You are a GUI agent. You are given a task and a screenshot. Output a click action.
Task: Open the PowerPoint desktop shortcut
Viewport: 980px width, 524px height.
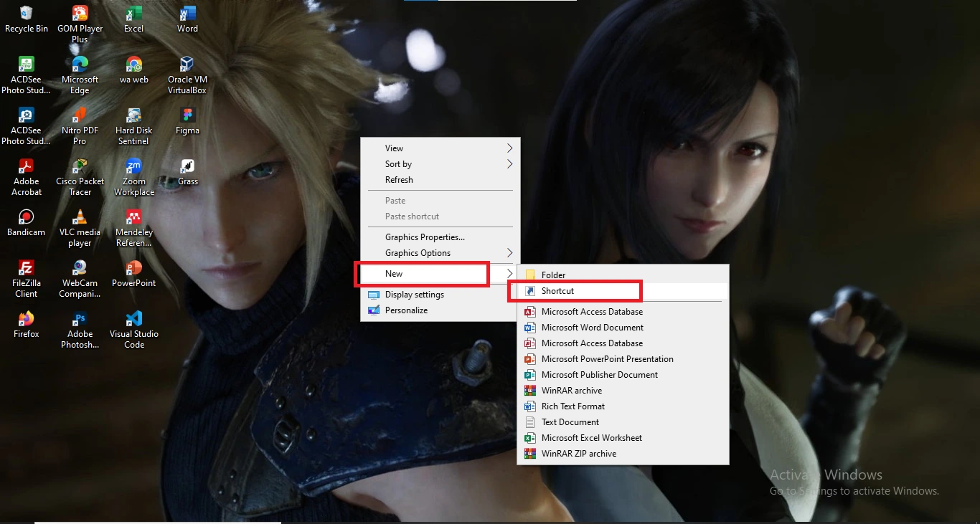click(133, 274)
